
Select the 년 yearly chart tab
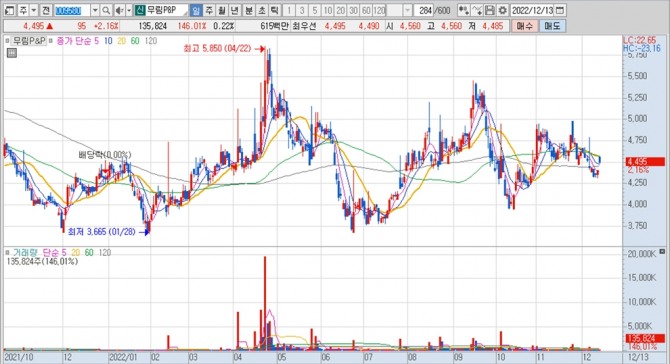(235, 10)
